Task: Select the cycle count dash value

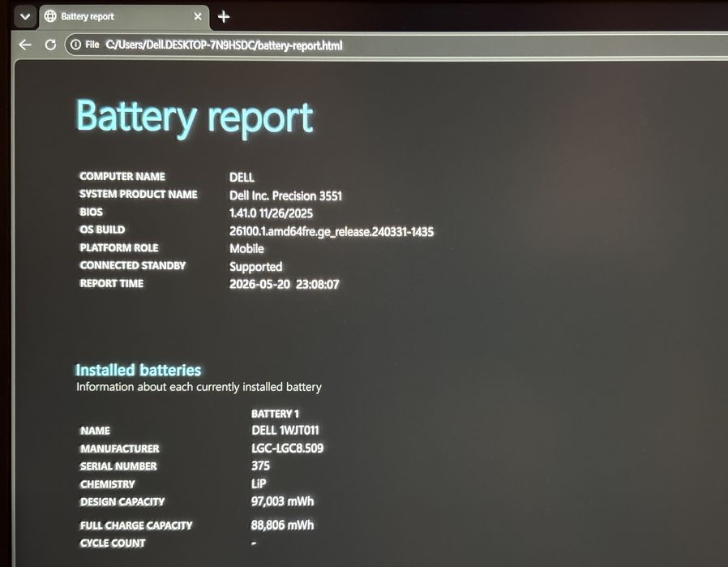Action: click(x=254, y=543)
